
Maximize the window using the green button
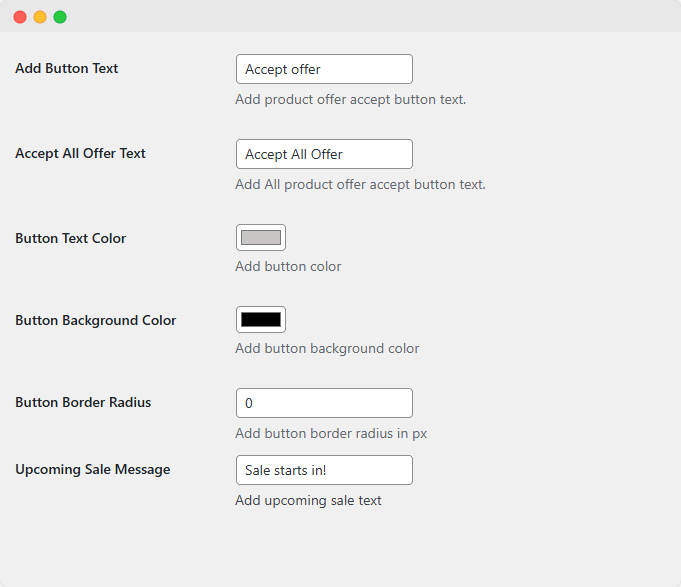(60, 17)
